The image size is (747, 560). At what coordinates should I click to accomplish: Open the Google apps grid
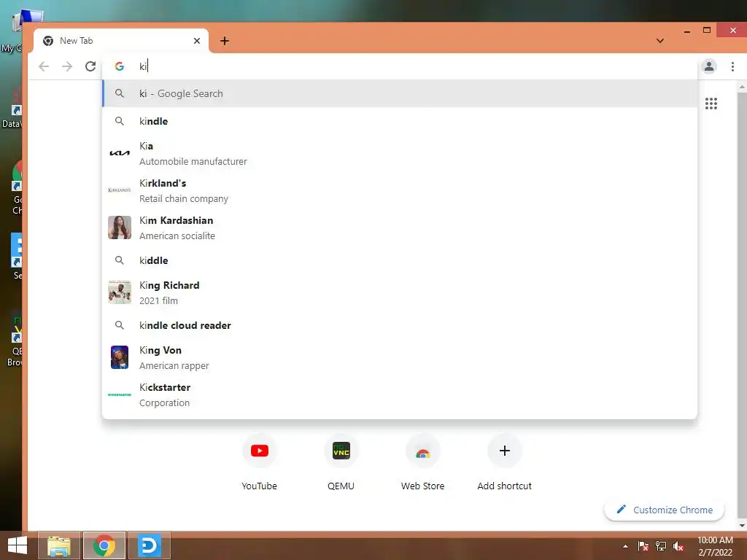[711, 104]
